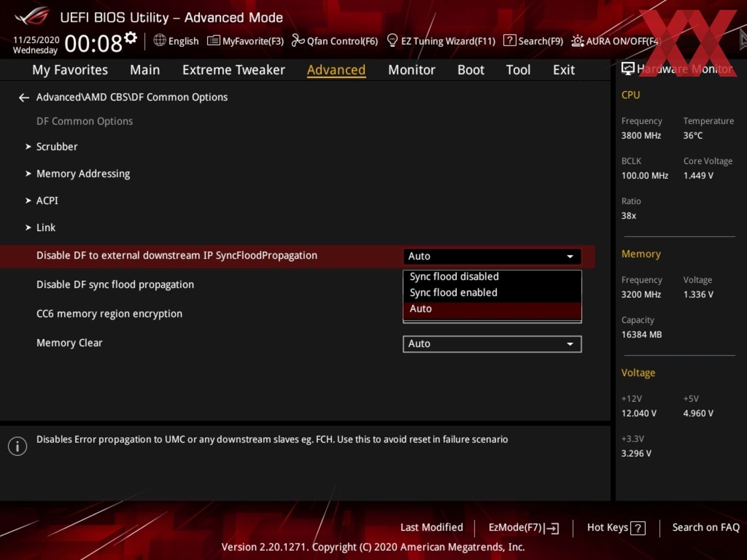Viewport: 747px width, 560px height.
Task: Open the Exit tab
Action: coord(564,70)
